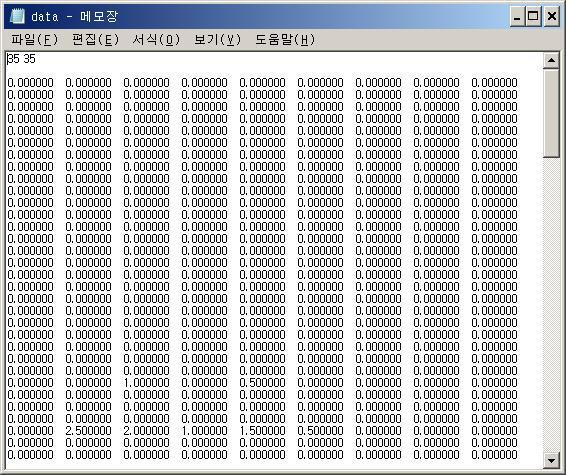
Task: Close the data Notepad window
Action: [552, 16]
